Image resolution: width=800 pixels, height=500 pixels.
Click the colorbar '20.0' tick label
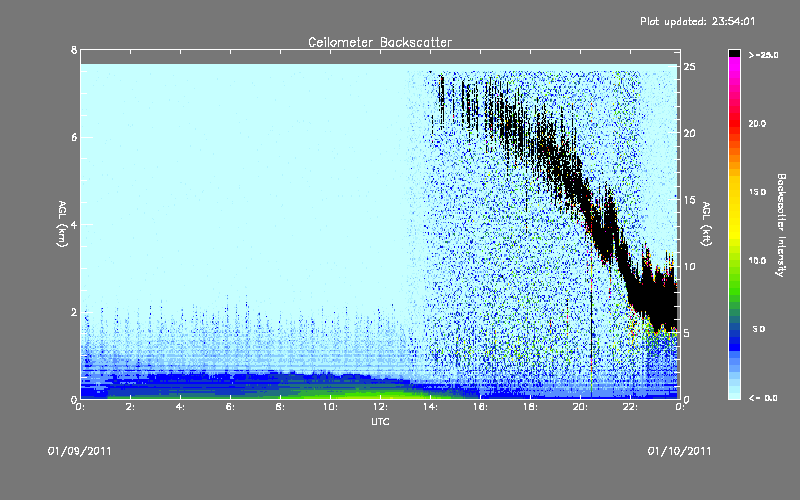pos(758,124)
